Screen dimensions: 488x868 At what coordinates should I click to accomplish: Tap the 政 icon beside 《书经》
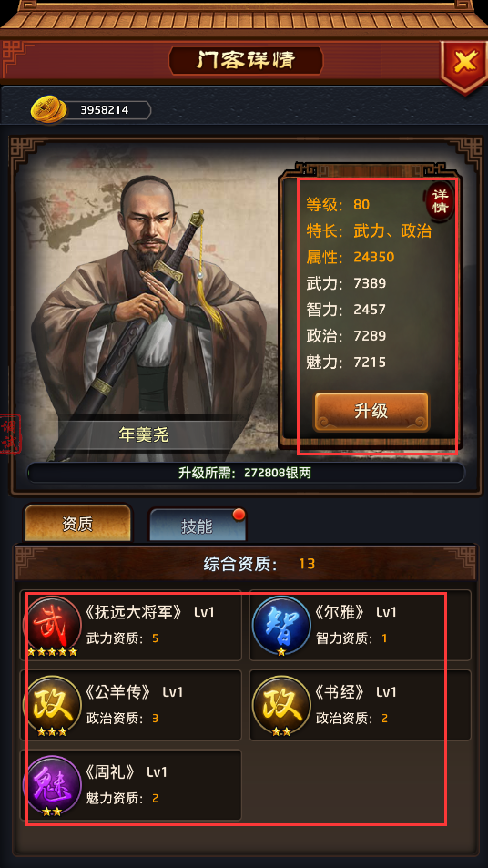(281, 706)
